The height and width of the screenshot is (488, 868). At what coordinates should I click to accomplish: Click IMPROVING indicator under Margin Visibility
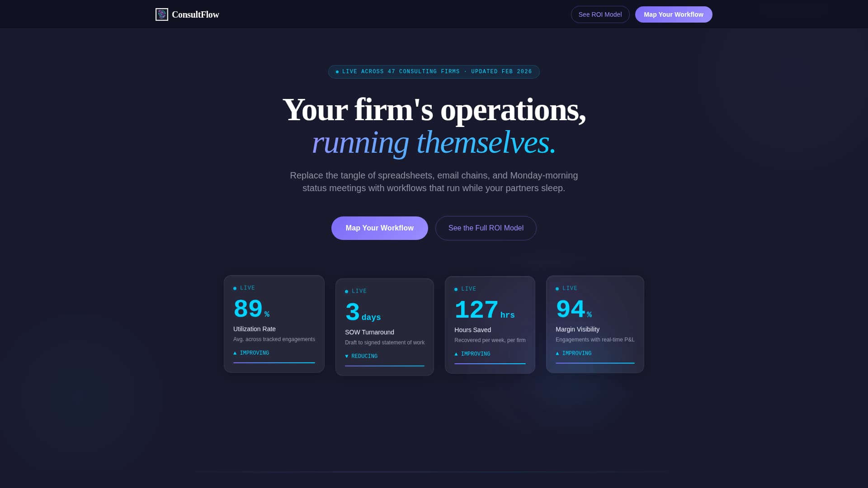(573, 353)
